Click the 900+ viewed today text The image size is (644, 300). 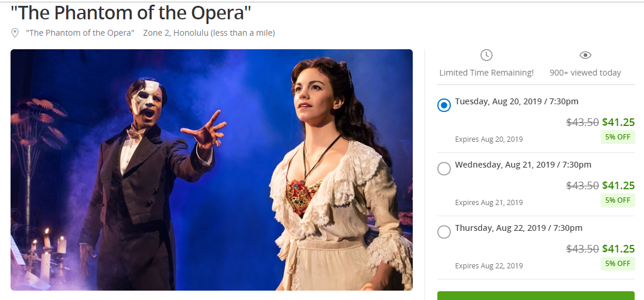(x=585, y=73)
